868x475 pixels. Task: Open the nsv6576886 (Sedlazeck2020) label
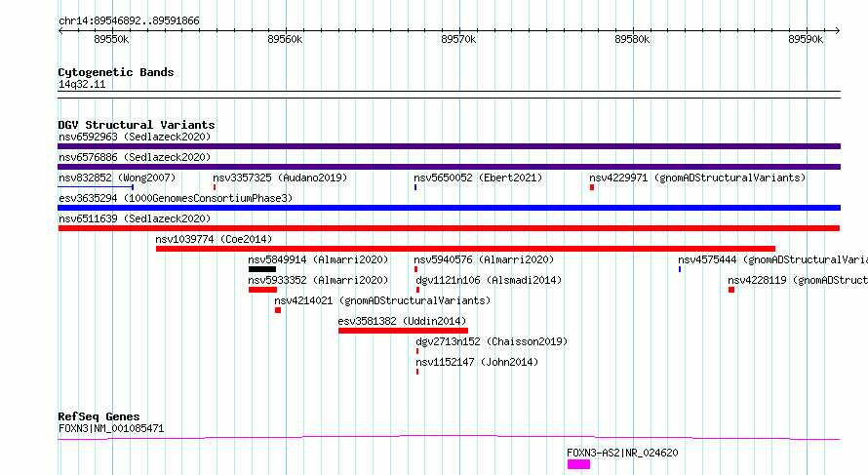click(x=135, y=157)
